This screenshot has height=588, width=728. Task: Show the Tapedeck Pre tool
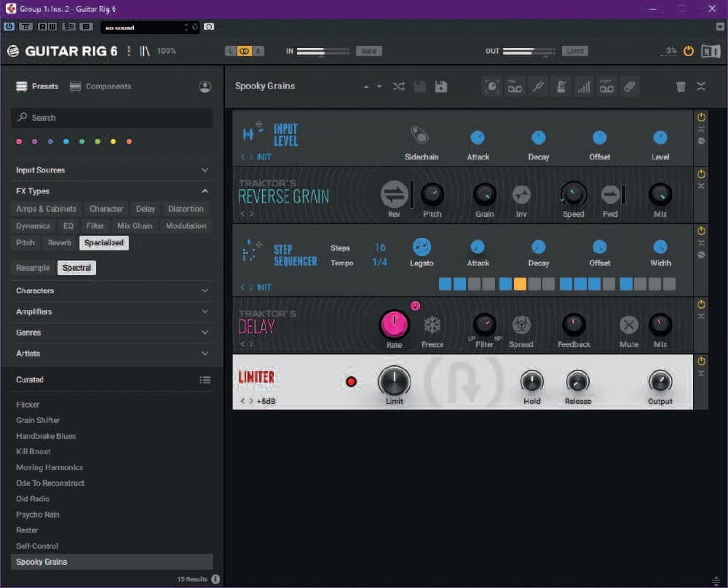(515, 87)
